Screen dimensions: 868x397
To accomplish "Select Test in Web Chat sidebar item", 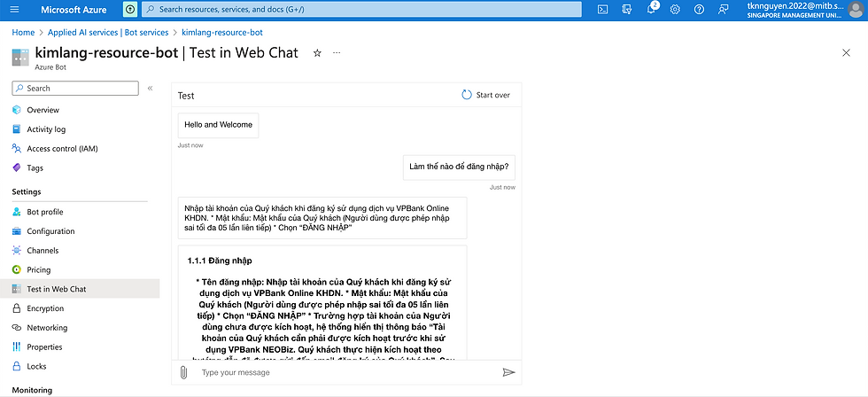I will click(80, 289).
